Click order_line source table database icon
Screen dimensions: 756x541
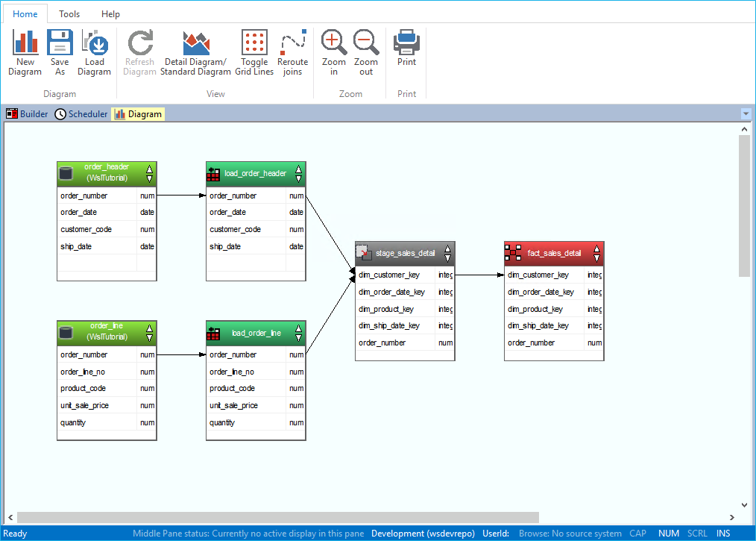[66, 332]
